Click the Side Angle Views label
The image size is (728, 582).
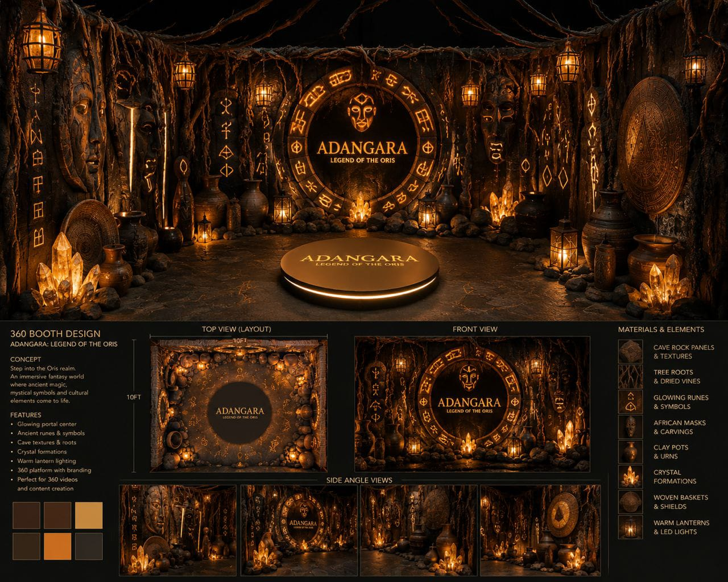[x=359, y=480]
